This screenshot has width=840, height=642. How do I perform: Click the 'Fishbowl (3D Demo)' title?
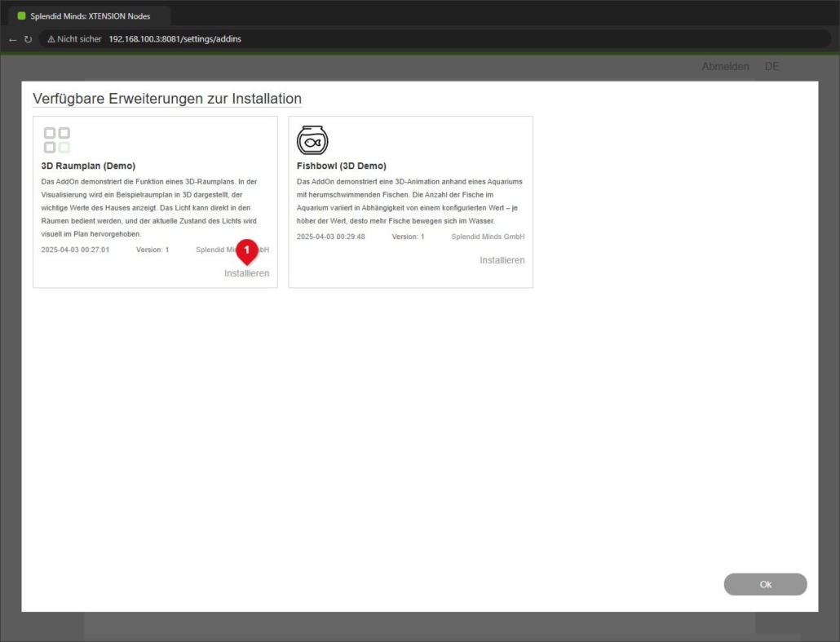click(341, 166)
